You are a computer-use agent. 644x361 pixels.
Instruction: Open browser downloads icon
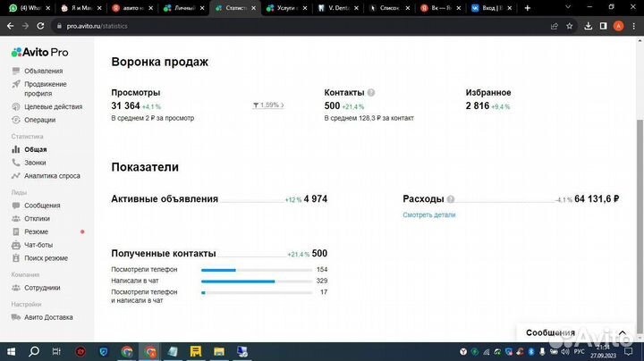tap(589, 26)
